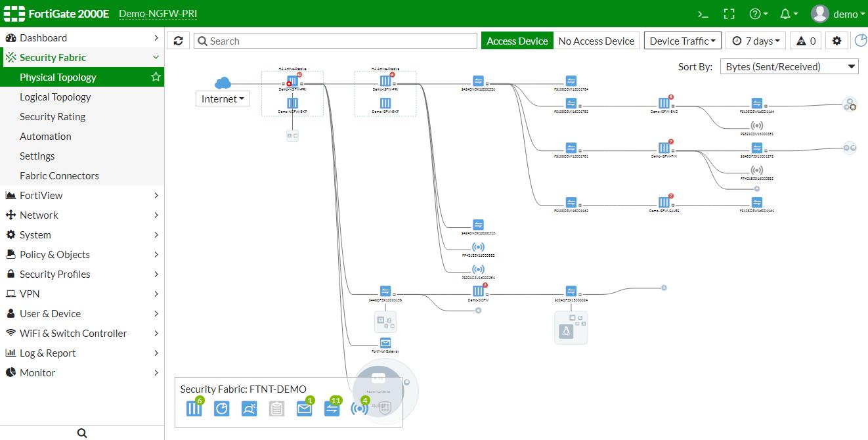
Task: Open the Internet dropdown button
Action: coord(223,99)
